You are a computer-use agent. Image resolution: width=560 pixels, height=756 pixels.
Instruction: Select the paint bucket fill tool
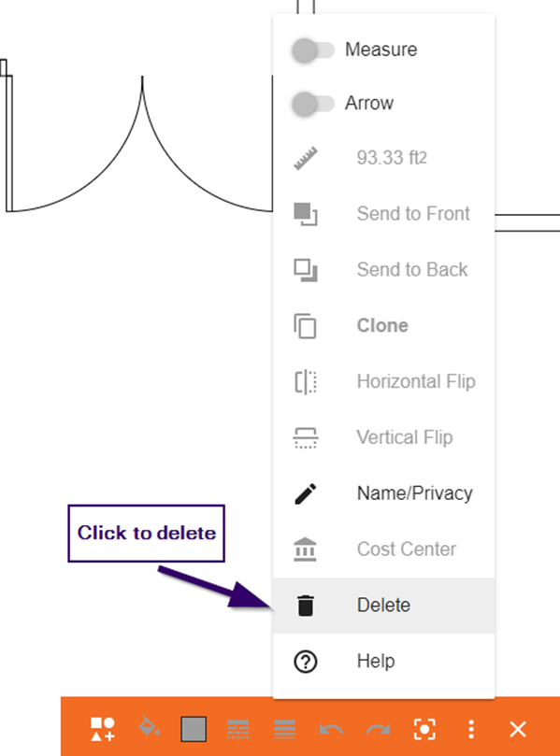149,726
